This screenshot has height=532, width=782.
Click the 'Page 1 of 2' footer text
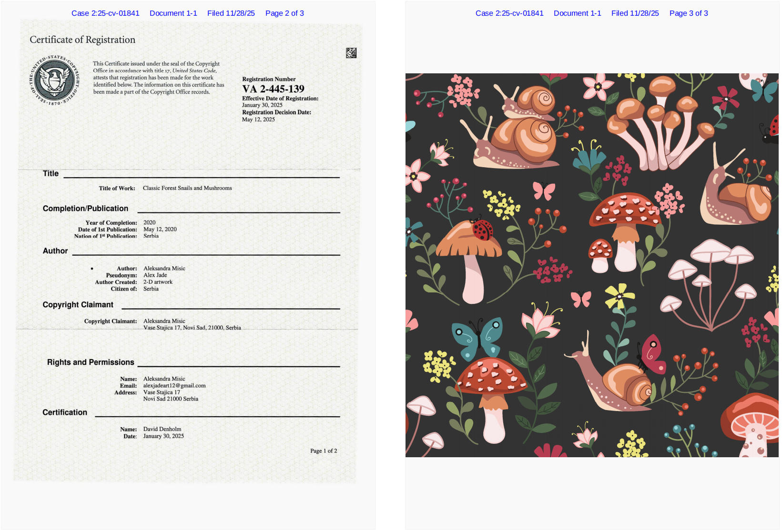[324, 451]
